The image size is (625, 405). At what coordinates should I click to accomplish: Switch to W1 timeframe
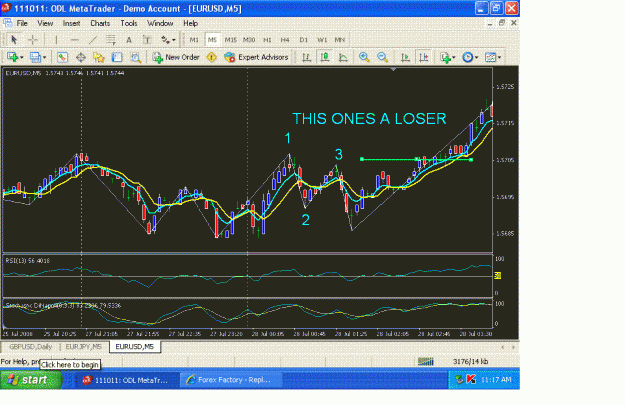(322, 40)
